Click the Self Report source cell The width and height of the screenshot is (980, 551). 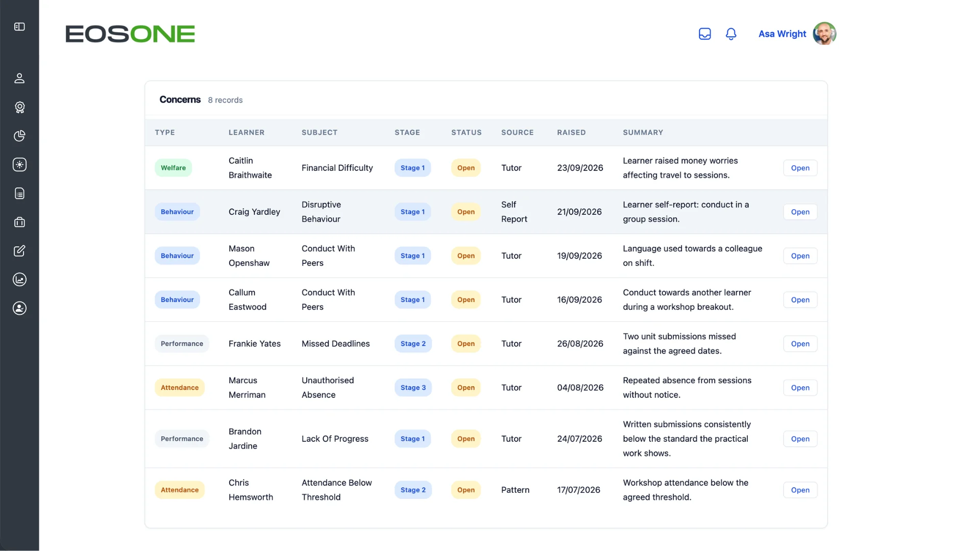(514, 212)
